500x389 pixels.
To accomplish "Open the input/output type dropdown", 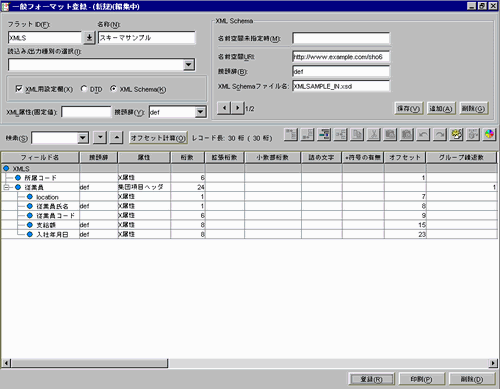I will (x=189, y=65).
